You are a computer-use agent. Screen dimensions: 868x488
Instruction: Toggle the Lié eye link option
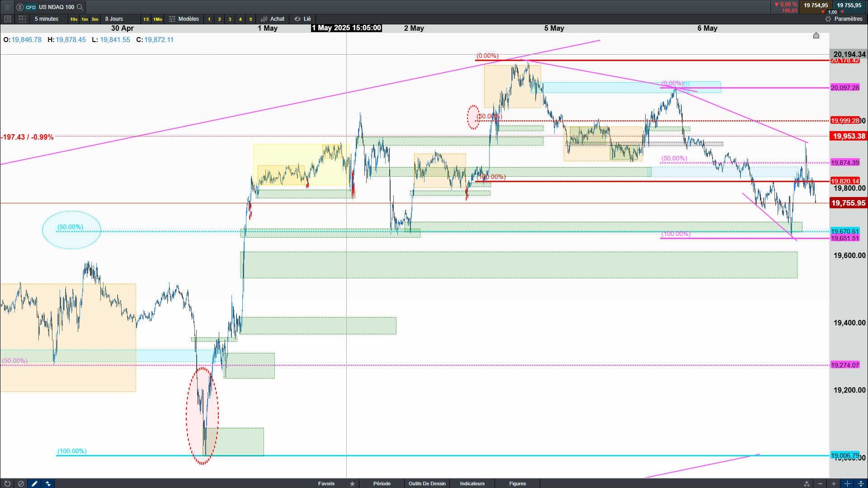pyautogui.click(x=302, y=19)
